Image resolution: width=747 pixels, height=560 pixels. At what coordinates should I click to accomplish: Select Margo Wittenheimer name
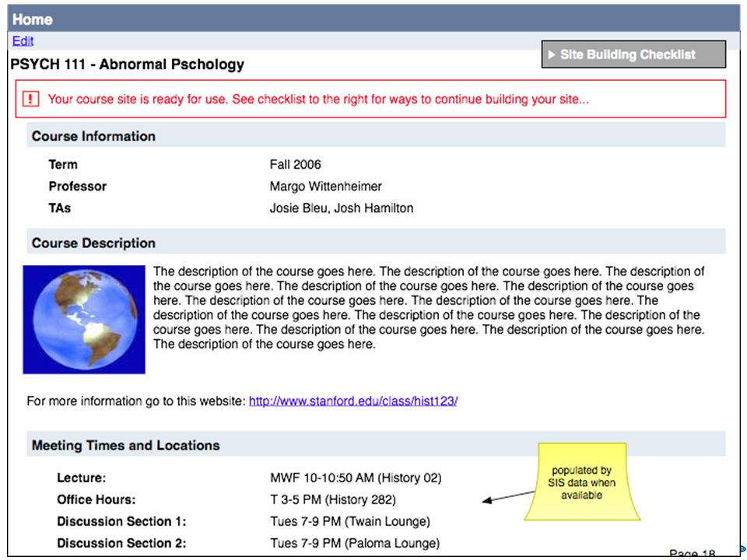[x=326, y=186]
